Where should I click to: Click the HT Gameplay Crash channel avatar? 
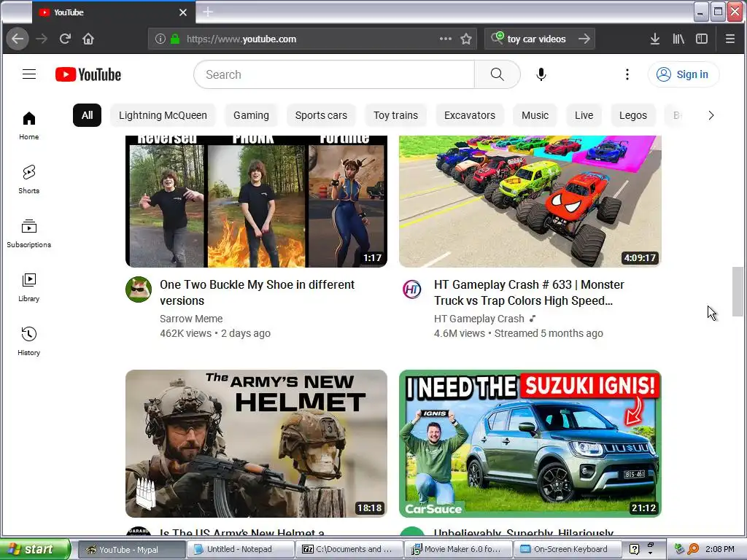pyautogui.click(x=412, y=289)
